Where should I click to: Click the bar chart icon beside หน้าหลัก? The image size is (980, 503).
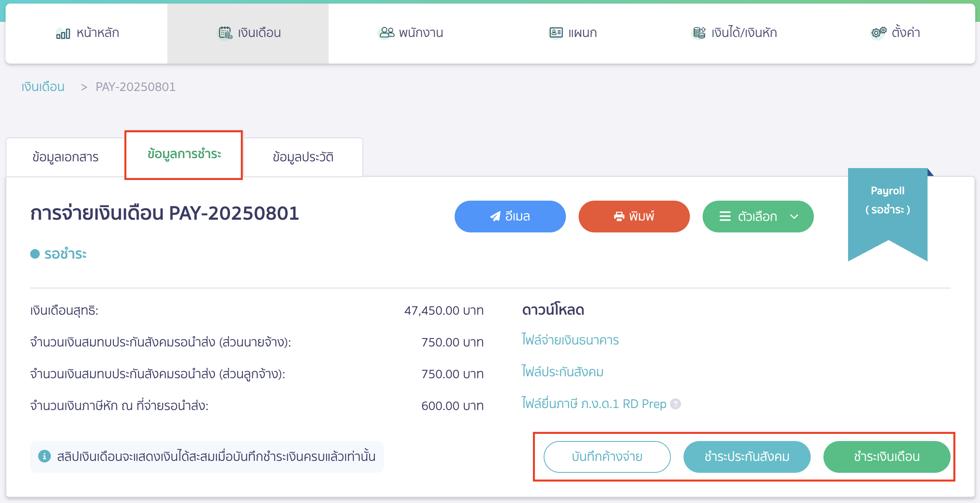click(63, 33)
